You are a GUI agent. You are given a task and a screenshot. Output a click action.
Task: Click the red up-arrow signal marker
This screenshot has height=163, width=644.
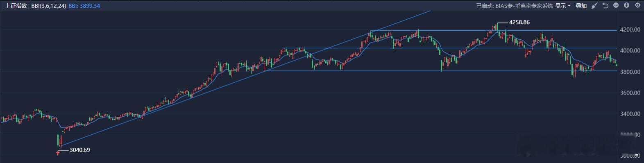point(58,153)
